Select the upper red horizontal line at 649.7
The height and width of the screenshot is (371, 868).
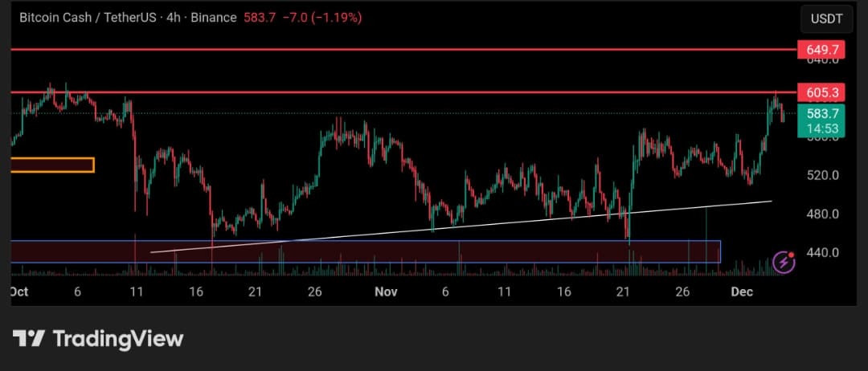pyautogui.click(x=404, y=50)
